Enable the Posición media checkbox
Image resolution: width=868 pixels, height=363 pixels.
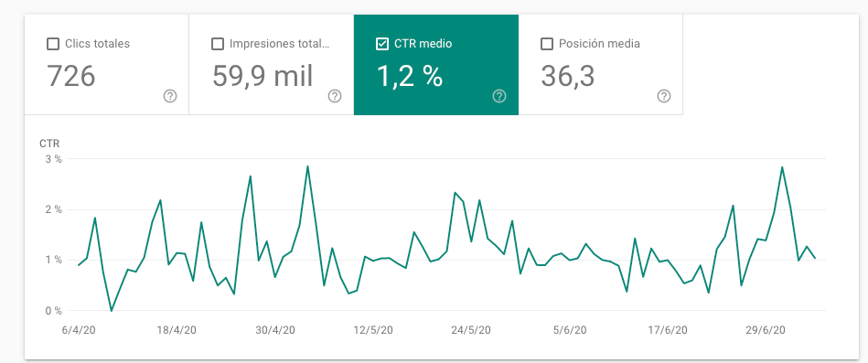[x=547, y=44]
